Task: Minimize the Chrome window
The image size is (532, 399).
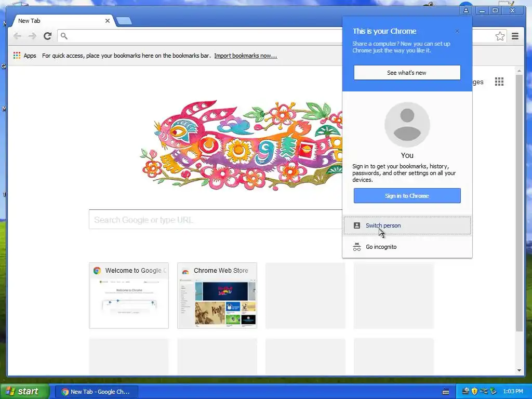Action: 482,10
